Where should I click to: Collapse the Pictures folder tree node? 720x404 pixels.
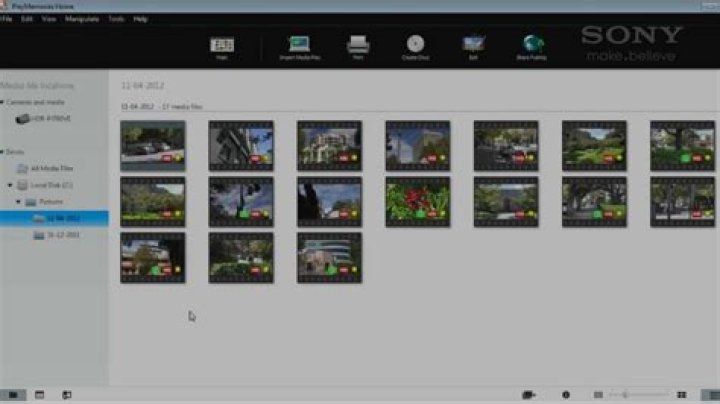coord(18,202)
